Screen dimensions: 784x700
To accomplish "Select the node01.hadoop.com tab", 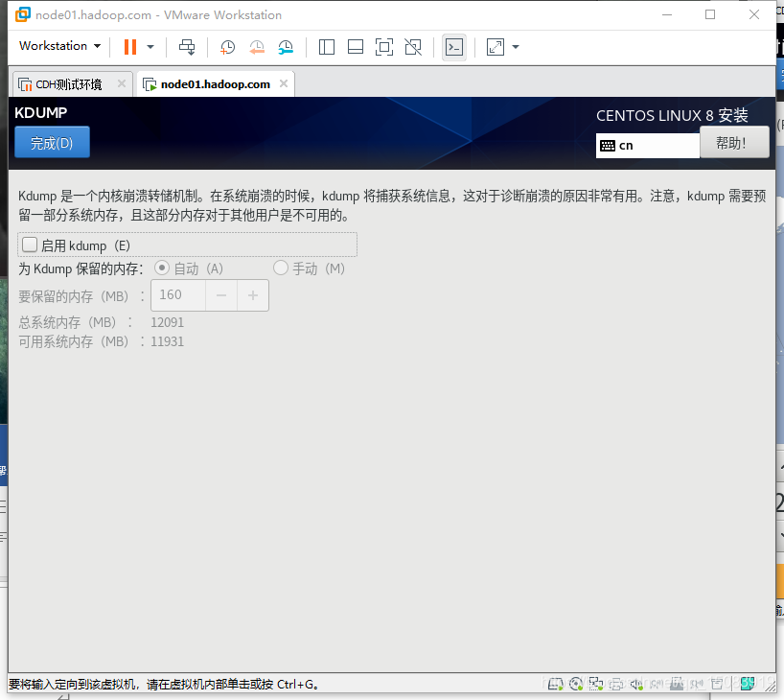I will click(215, 84).
